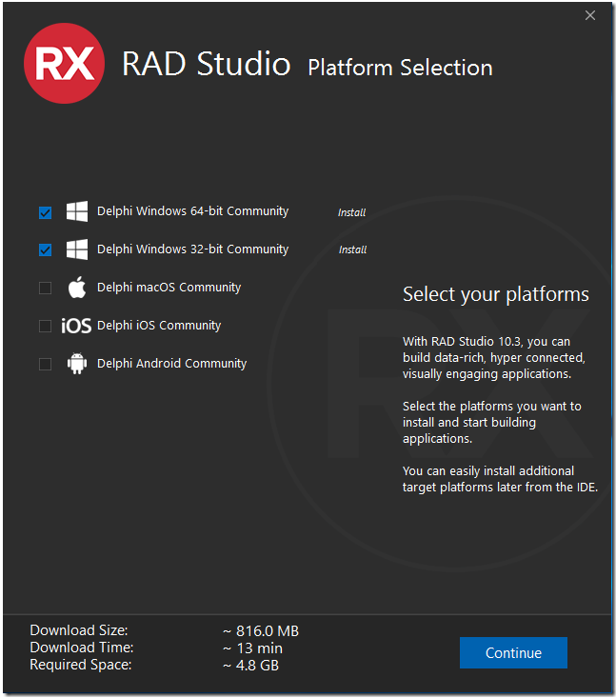Viewport: 616px width, 698px height.
Task: Click Windows logo icon beside 32-bit Community
Action: [x=77, y=249]
